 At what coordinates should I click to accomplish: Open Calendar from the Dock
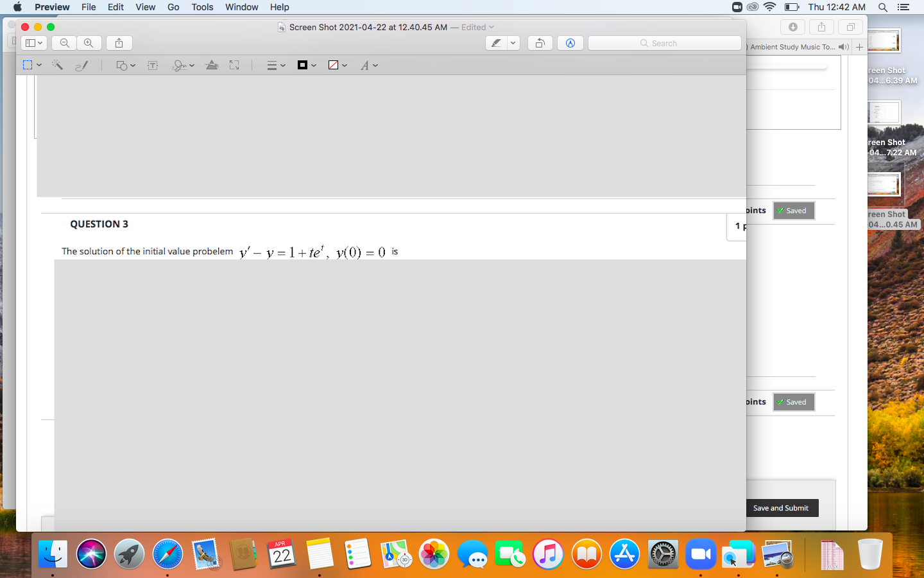(282, 553)
